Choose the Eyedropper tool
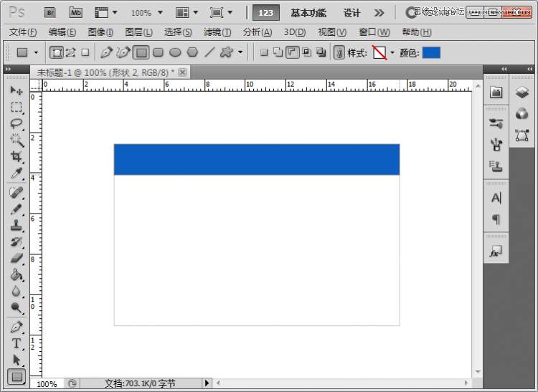The height and width of the screenshot is (392, 538). click(16, 173)
